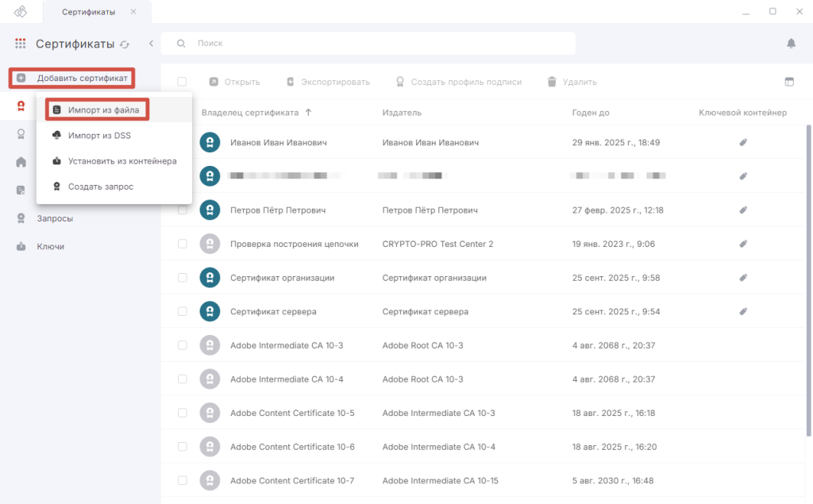Select the house-shaped sidebar icon
The image size is (813, 504).
(21, 162)
